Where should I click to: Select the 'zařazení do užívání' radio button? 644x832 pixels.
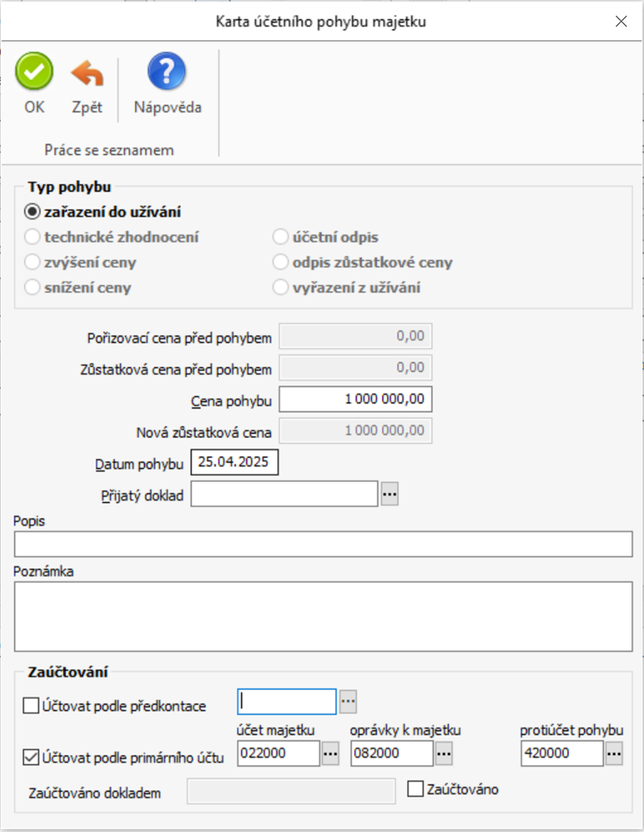coord(33,212)
